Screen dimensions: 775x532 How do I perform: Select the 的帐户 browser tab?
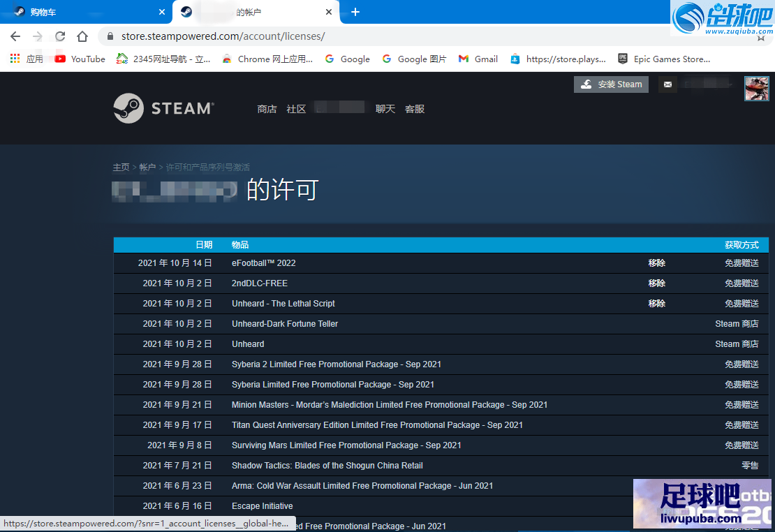point(256,12)
